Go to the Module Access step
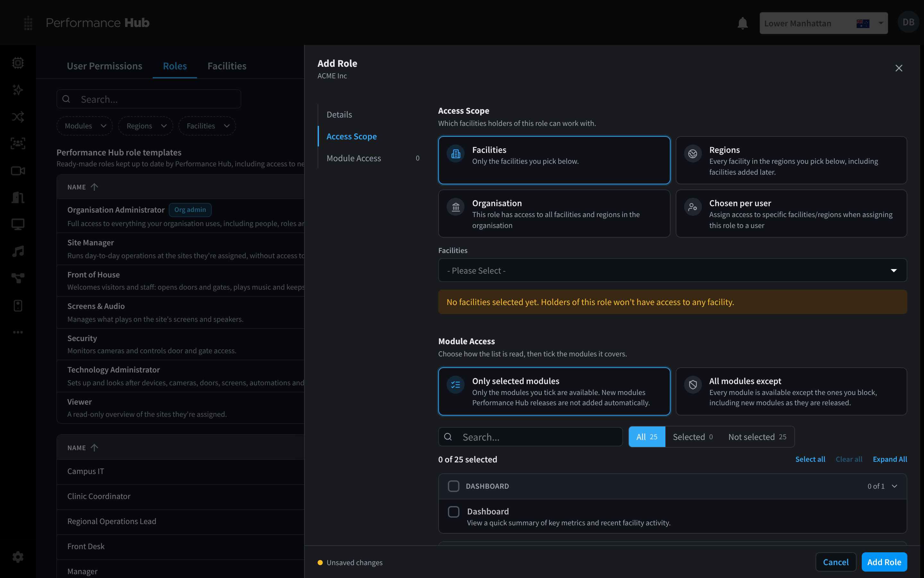 tap(354, 158)
